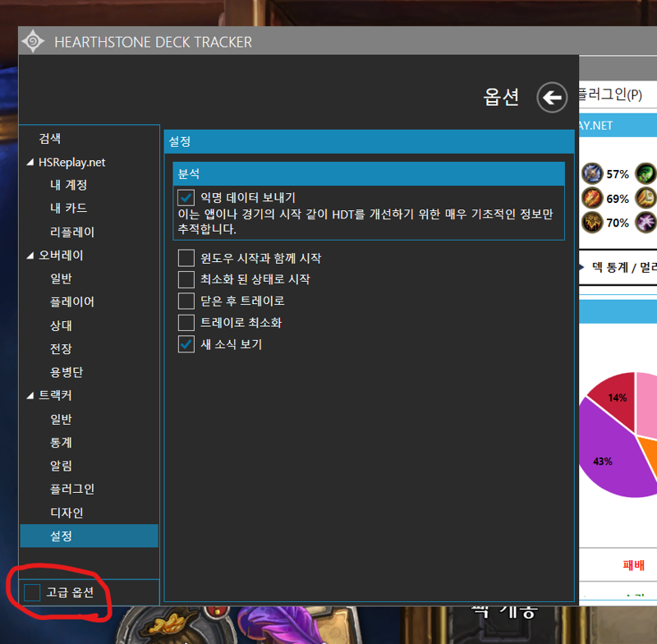
Task: Go to the 리플레이 settings page
Action: click(x=72, y=232)
